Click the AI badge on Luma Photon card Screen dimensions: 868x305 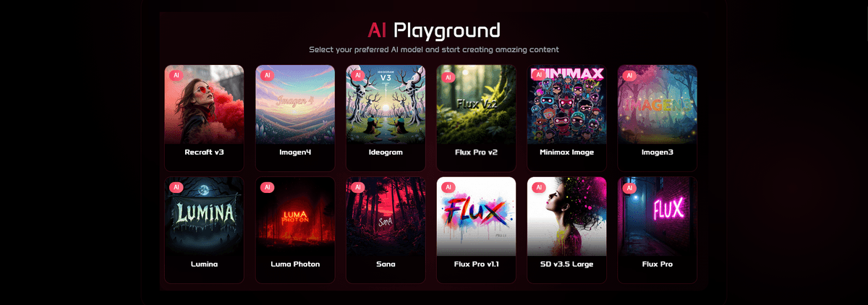[x=266, y=187]
